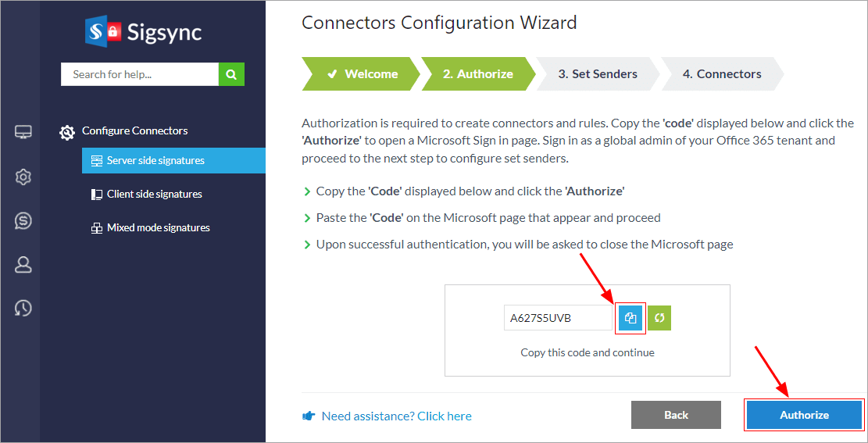This screenshot has width=868, height=443.
Task: Jump to 3. Set Senders step
Action: click(x=597, y=74)
